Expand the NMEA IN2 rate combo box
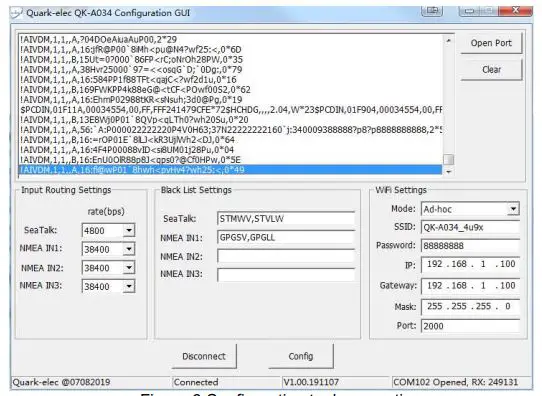542x396 pixels. click(x=129, y=267)
